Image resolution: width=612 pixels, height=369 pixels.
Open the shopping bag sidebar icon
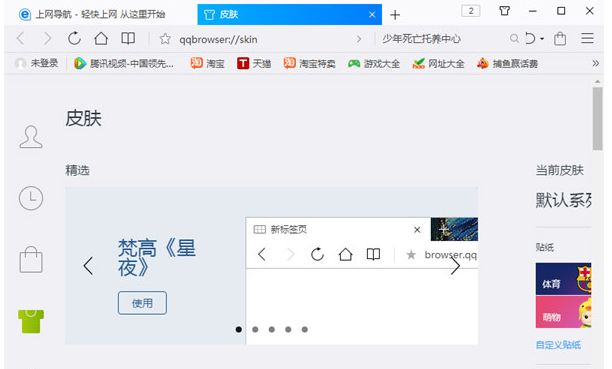coord(31,259)
